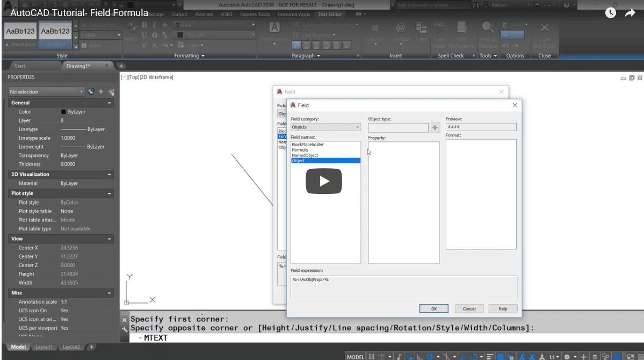
Task: Toggle Overline in the Formatting panel
Action: coord(155,35)
